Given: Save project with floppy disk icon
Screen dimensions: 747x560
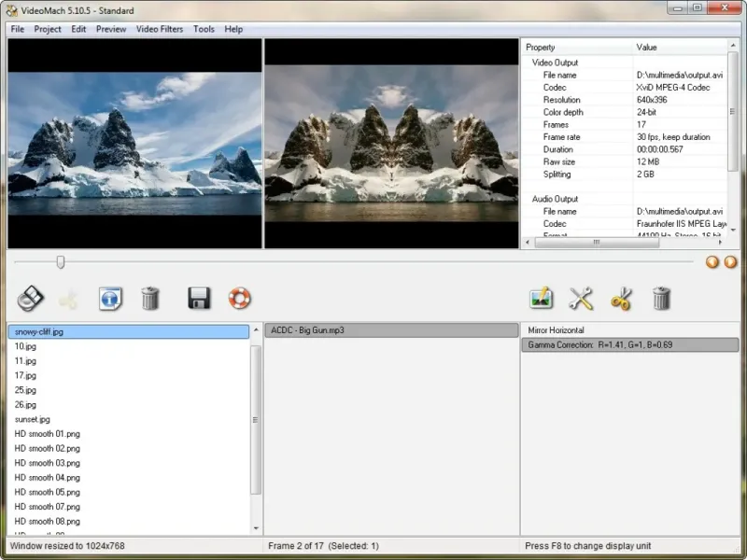Looking at the screenshot, I should pyautogui.click(x=199, y=299).
